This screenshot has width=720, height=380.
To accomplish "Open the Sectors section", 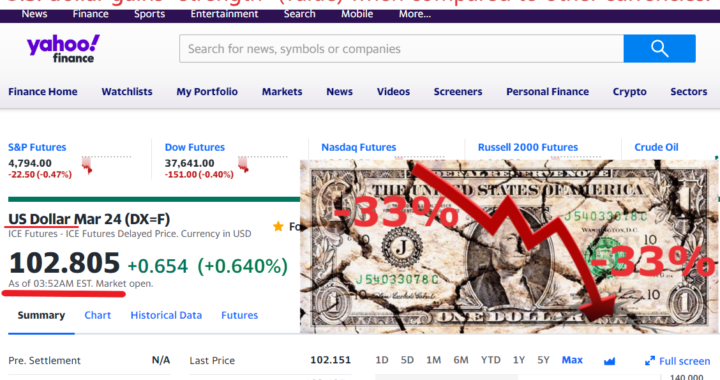I will (688, 92).
